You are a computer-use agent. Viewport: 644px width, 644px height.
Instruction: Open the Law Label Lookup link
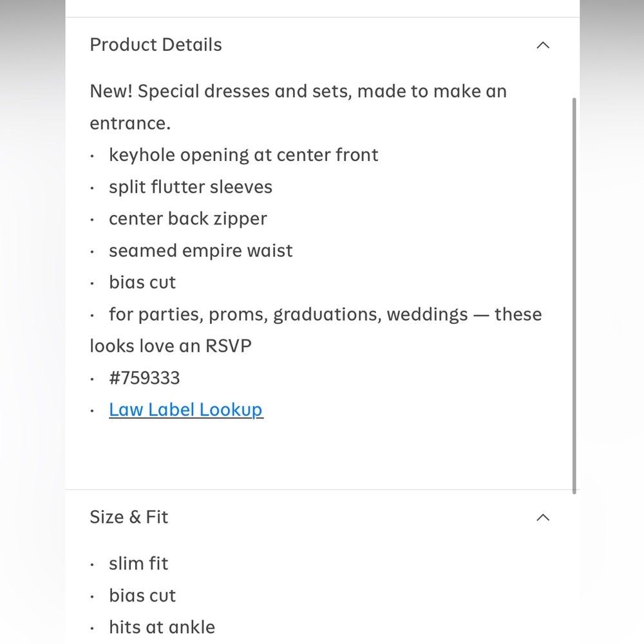(186, 410)
